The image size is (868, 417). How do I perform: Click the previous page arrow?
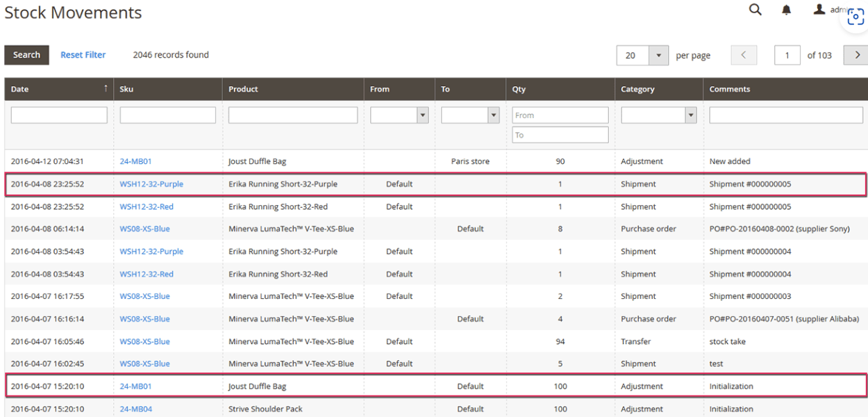click(744, 54)
